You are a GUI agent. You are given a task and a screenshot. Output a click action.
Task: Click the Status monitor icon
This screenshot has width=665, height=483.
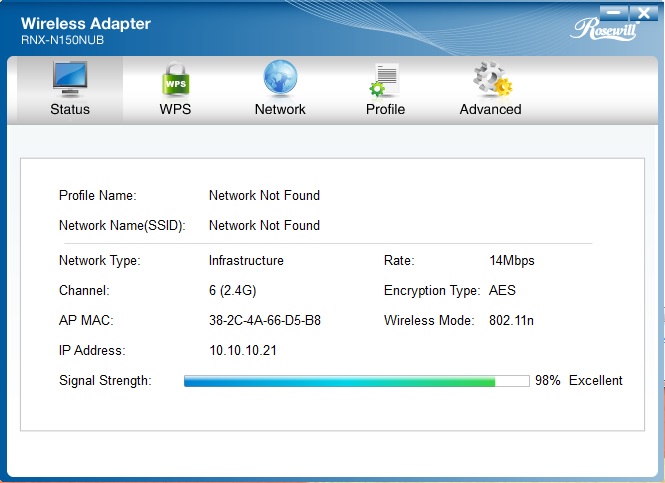coord(70,79)
